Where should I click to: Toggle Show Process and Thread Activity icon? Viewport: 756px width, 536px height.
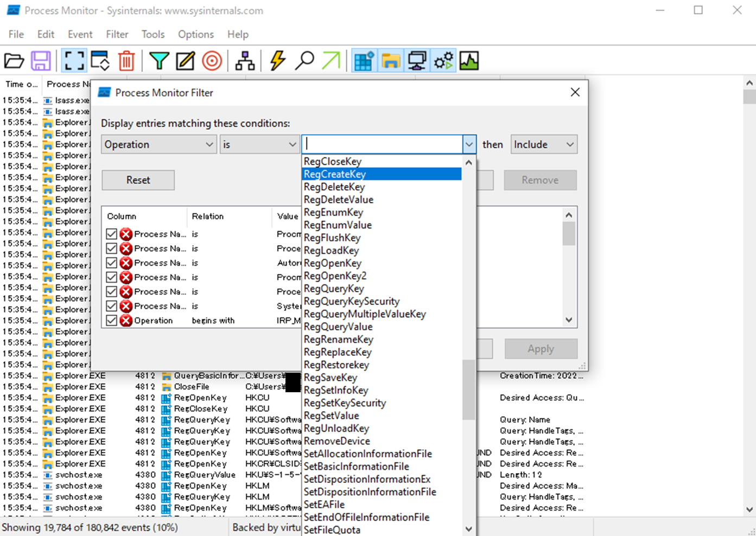[443, 61]
